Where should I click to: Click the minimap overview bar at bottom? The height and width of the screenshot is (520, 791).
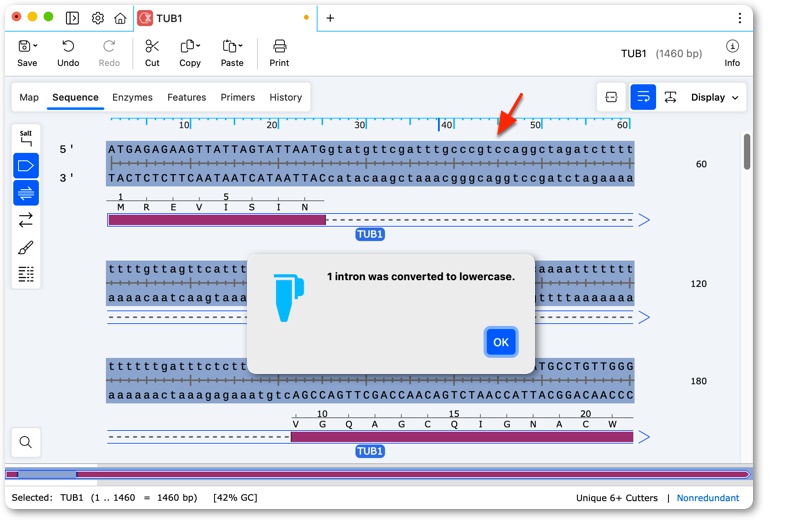[377, 474]
